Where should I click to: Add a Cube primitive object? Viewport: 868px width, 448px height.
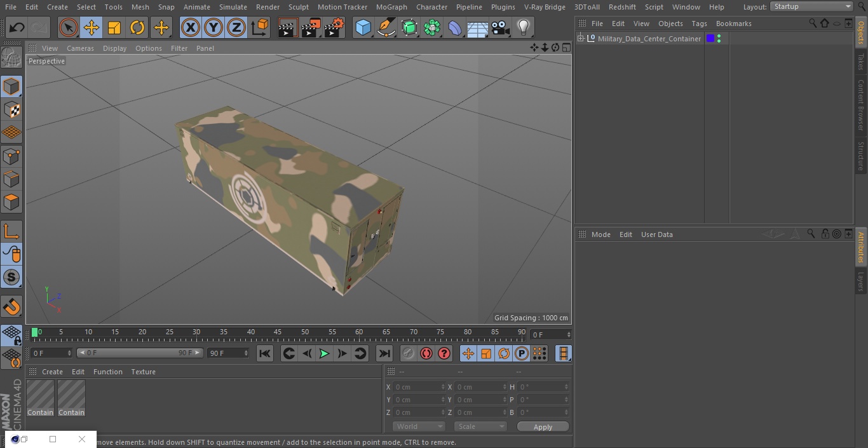coord(363,28)
